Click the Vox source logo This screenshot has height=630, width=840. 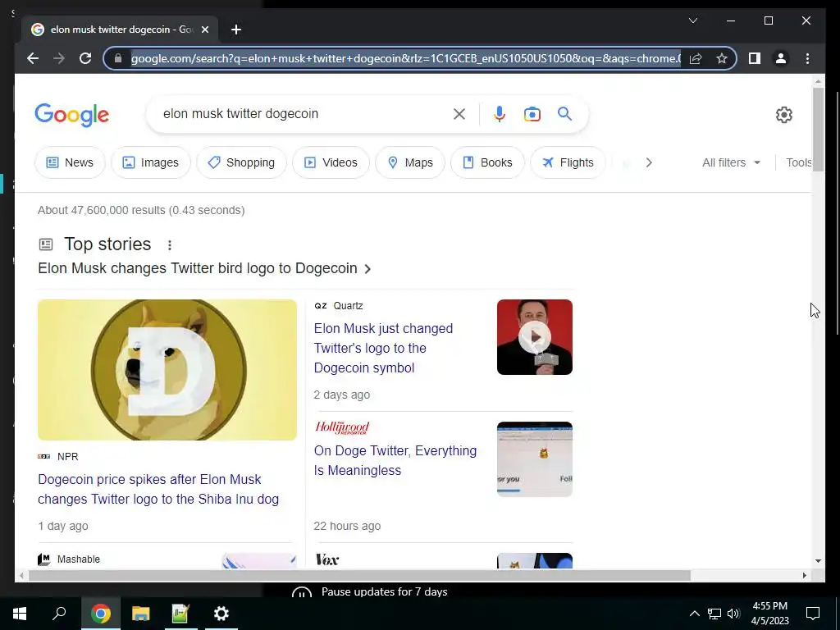tap(327, 559)
